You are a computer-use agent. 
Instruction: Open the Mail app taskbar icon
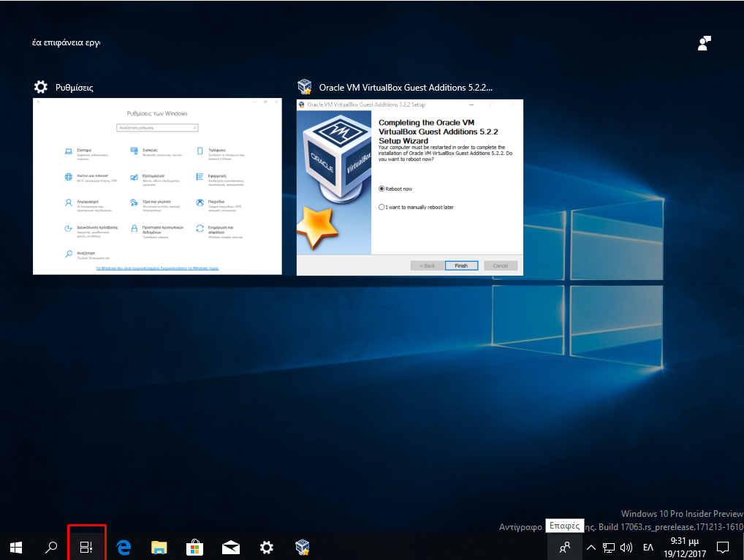point(231,548)
